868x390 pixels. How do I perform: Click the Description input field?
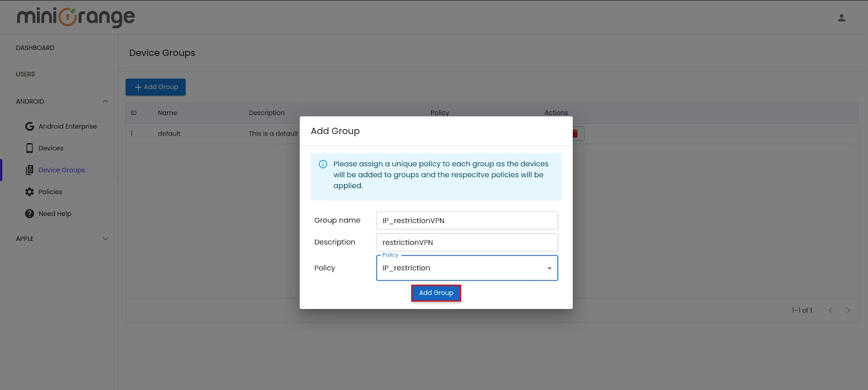[x=467, y=242]
